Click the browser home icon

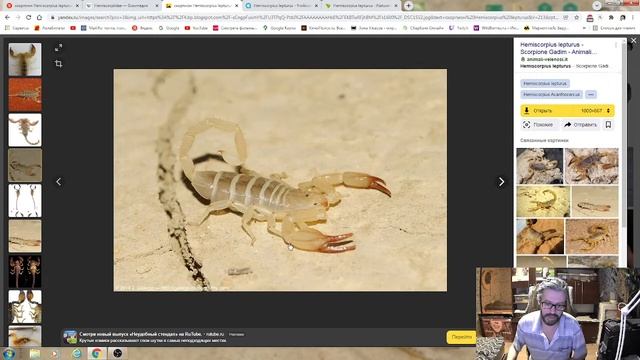[x=39, y=18]
